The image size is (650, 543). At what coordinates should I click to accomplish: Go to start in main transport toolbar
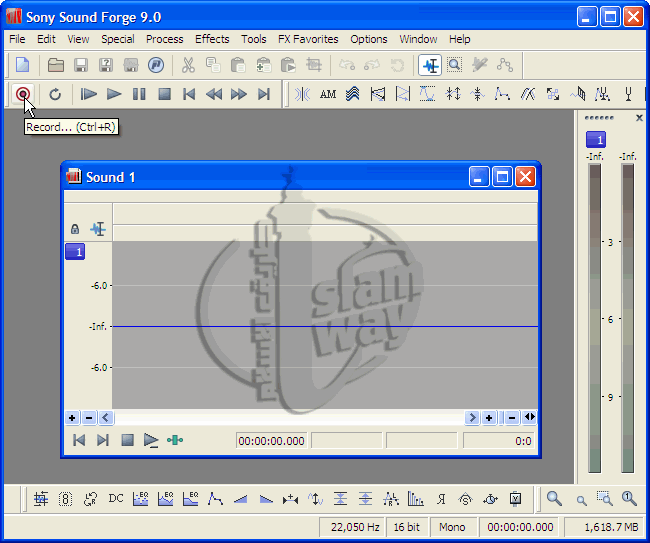[x=189, y=94]
